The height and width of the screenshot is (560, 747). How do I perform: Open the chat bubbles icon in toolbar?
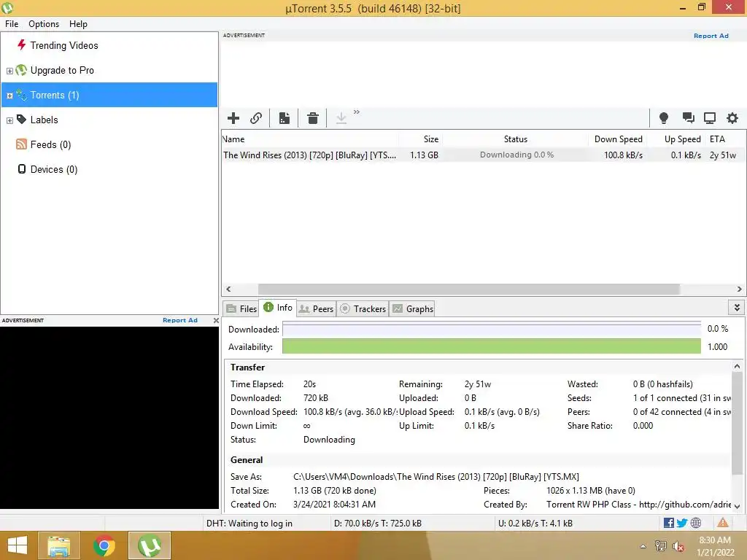[x=688, y=117]
